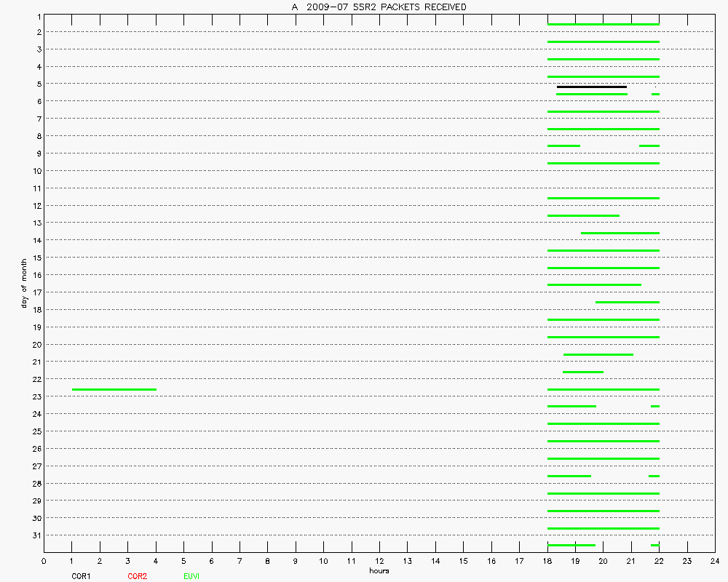This screenshot has height=582, width=728.
Task: Click the green bar on day 17
Action: (x=627, y=302)
